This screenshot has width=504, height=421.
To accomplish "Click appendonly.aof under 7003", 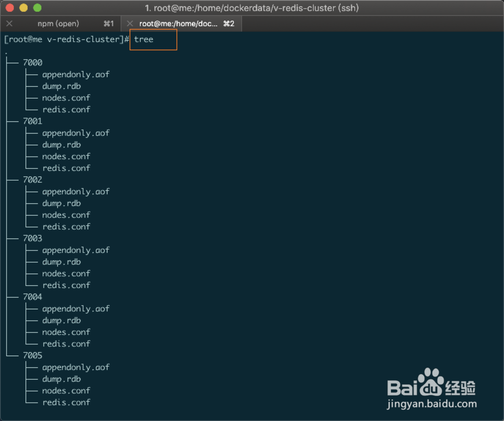I will (76, 250).
